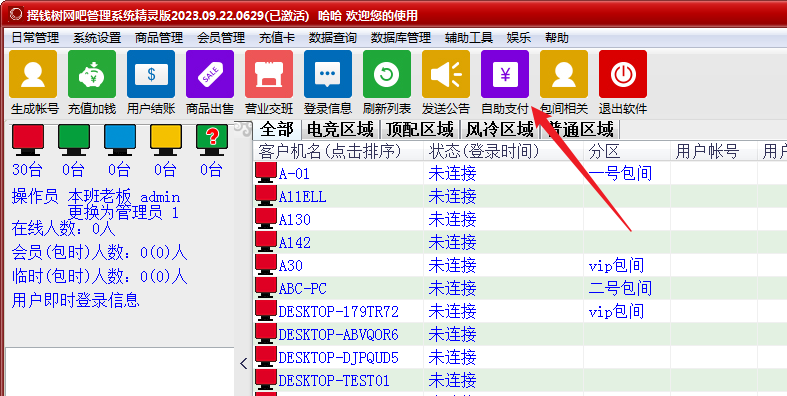Collapse the left panel with arrow
The width and height of the screenshot is (787, 396).
click(244, 363)
